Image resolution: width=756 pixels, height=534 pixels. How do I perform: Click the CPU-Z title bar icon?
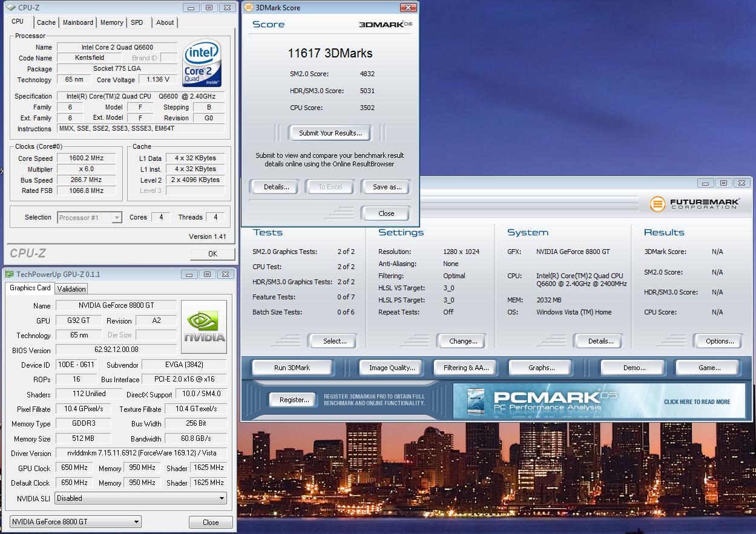click(x=10, y=8)
